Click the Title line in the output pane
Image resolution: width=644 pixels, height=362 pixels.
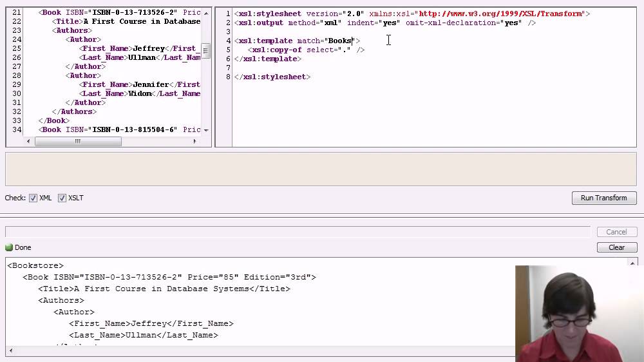pyautogui.click(x=164, y=289)
